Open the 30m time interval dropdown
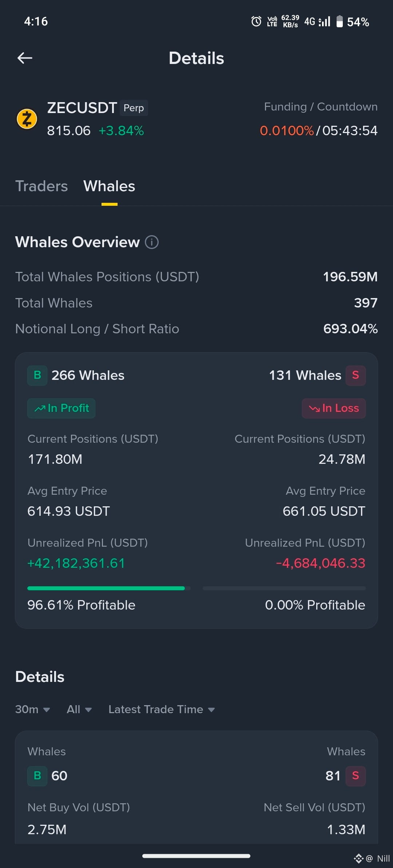The image size is (393, 868). (x=32, y=709)
